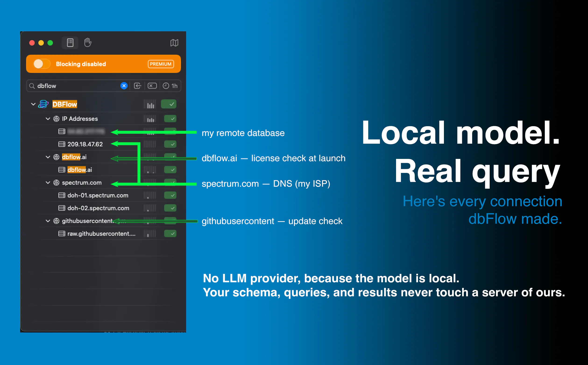Toggle the allow switch for DBFlow
The image size is (588, 365).
[169, 104]
